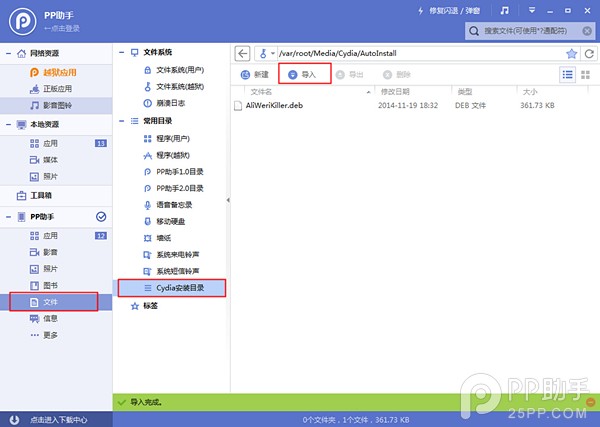Open 修复闪退 / 弹窗 repair tool
600x427 pixels.
click(x=449, y=11)
